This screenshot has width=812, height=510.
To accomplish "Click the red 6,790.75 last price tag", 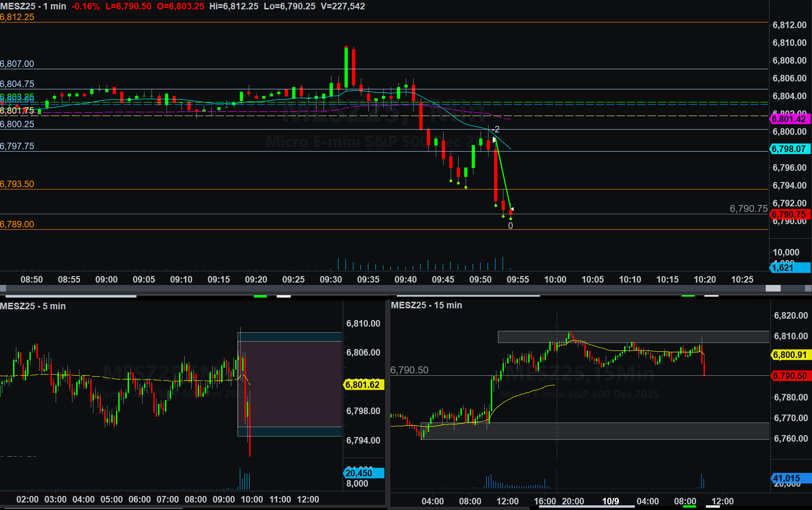I will click(x=789, y=215).
